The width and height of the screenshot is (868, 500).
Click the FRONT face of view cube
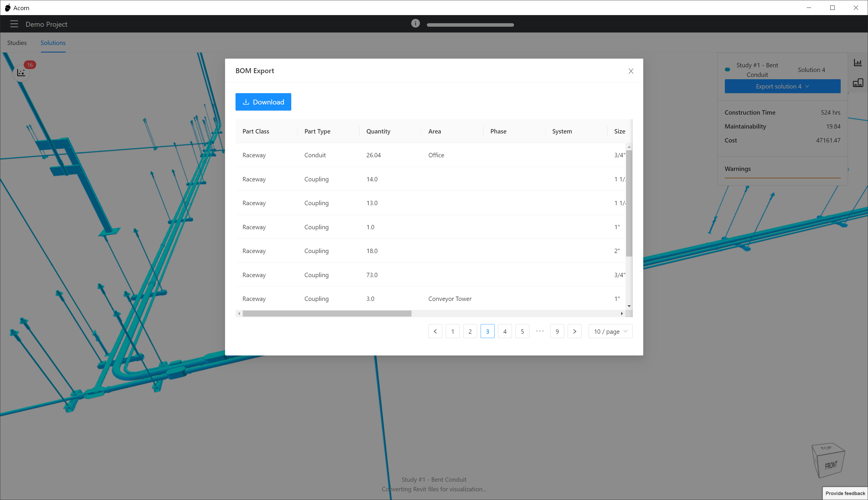click(x=831, y=466)
